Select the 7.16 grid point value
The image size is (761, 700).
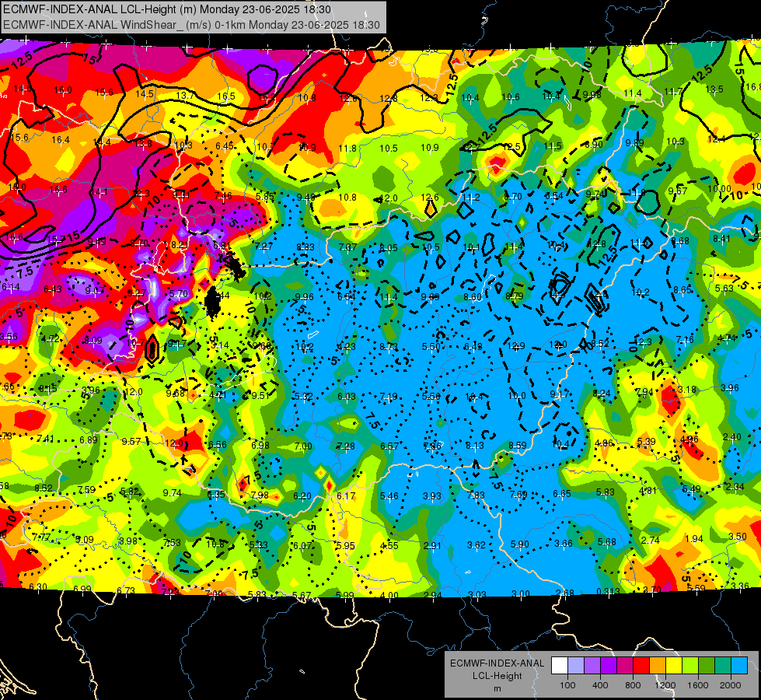pyautogui.click(x=685, y=340)
